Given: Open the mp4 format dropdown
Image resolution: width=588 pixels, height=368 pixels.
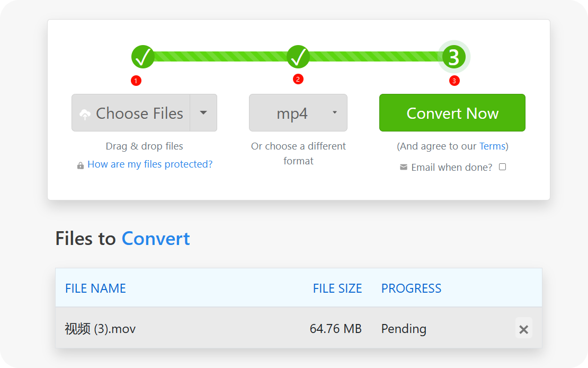Looking at the screenshot, I should 298,112.
